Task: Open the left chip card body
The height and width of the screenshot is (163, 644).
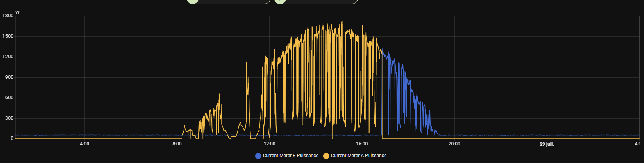Action: tap(234, 1)
